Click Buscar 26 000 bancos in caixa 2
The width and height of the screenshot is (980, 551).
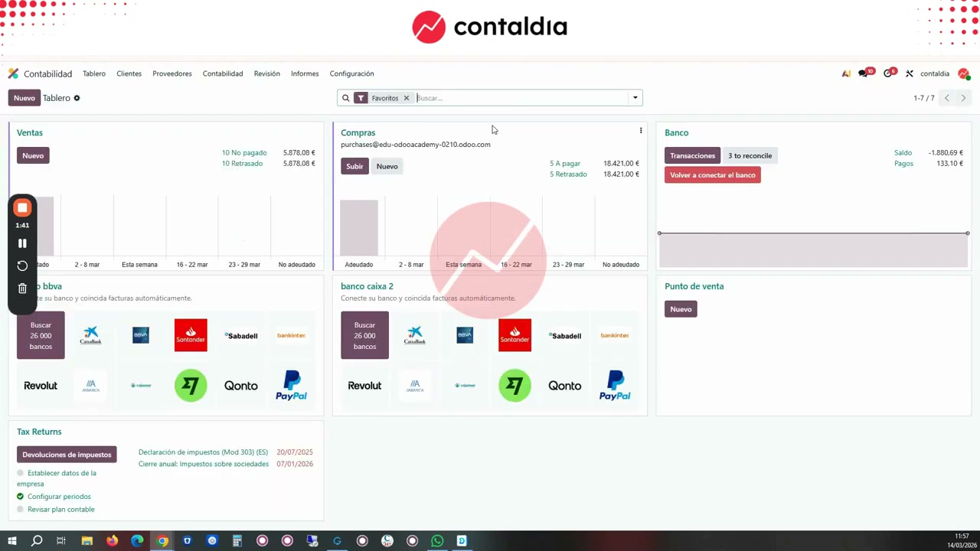click(364, 335)
